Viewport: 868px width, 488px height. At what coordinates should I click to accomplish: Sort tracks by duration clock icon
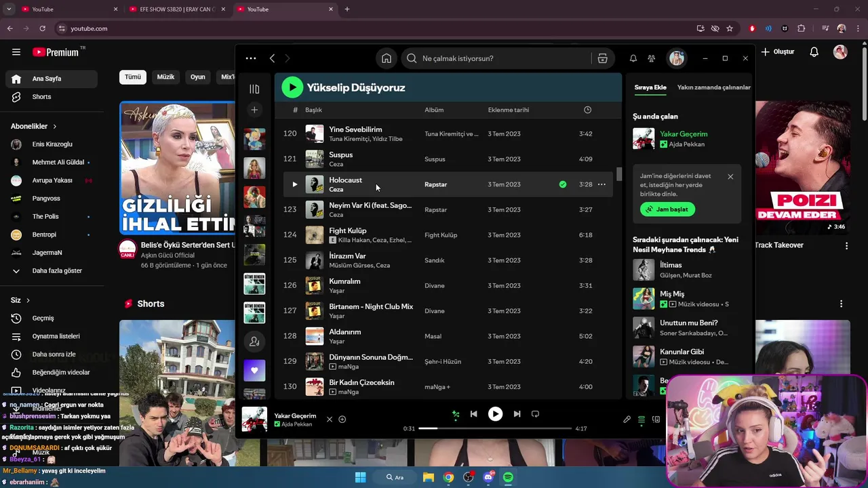click(x=587, y=110)
